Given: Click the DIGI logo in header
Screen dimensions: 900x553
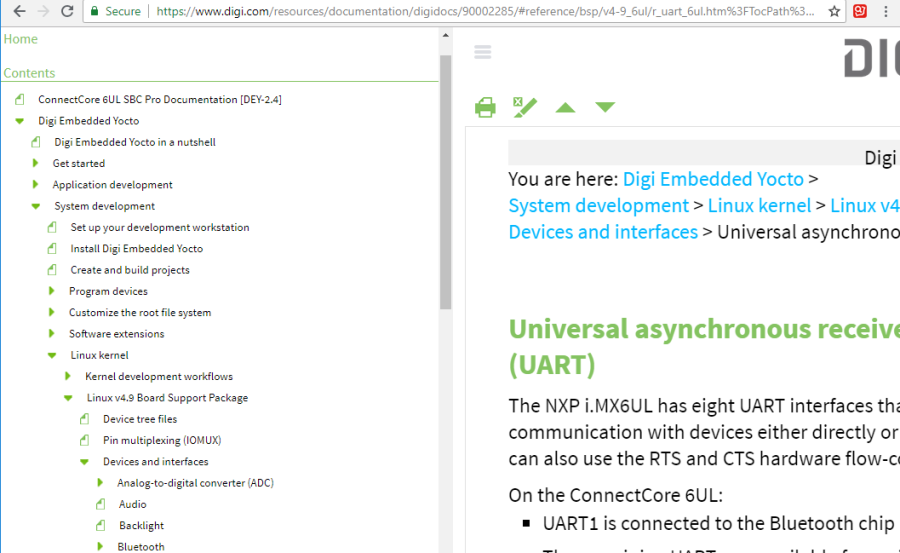Looking at the screenshot, I should (871, 57).
